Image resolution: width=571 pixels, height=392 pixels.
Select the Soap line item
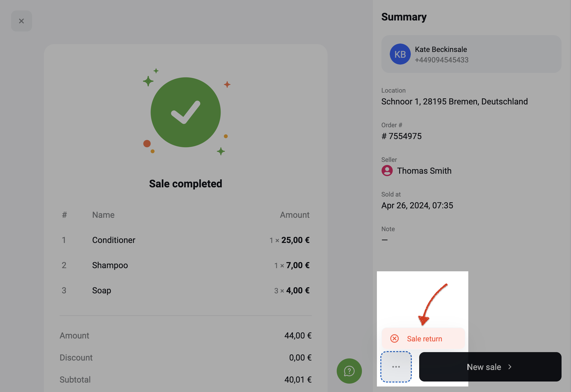click(186, 290)
